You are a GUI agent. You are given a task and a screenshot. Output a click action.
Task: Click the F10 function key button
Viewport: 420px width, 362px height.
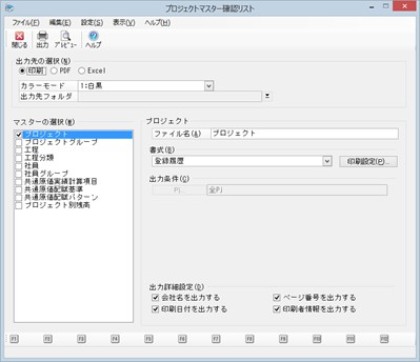pyautogui.click(x=317, y=339)
